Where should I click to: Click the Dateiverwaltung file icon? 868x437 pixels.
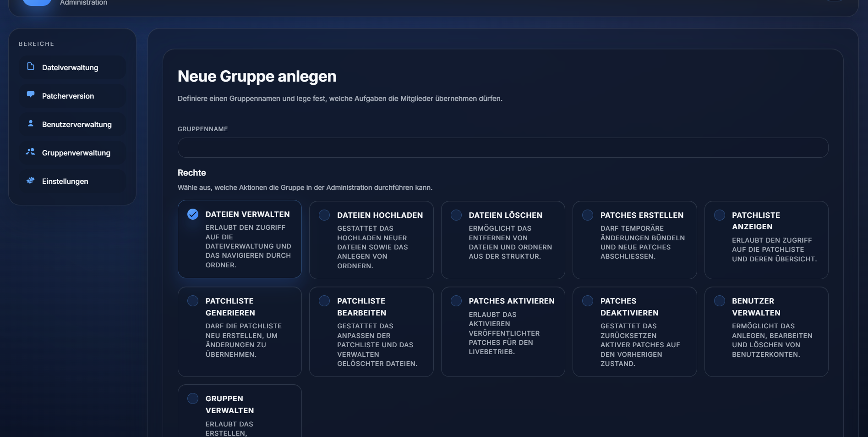coord(31,66)
